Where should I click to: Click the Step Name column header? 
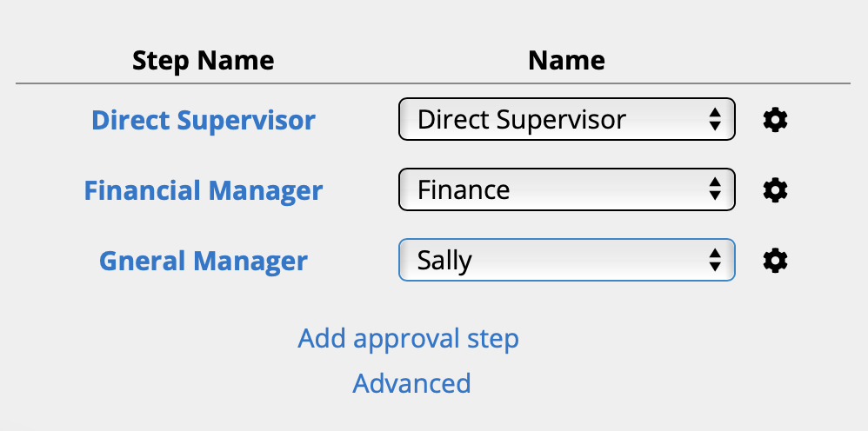tap(204, 60)
